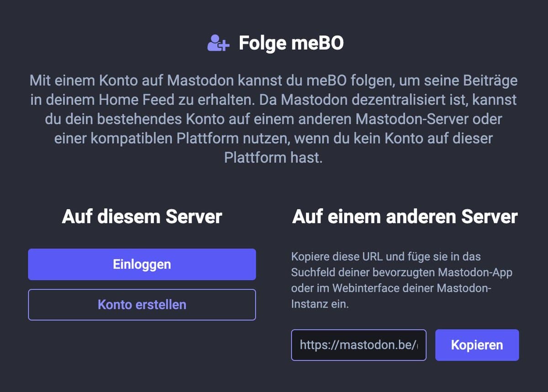Click the word "Mastodon-App" in the instructions
Screen dimensions: 548x392
(x=475, y=273)
